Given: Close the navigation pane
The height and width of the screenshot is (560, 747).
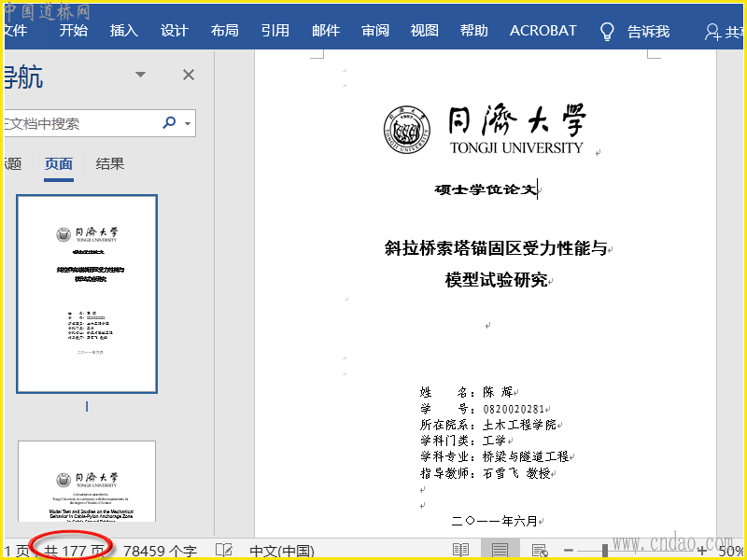Looking at the screenshot, I should (x=189, y=75).
